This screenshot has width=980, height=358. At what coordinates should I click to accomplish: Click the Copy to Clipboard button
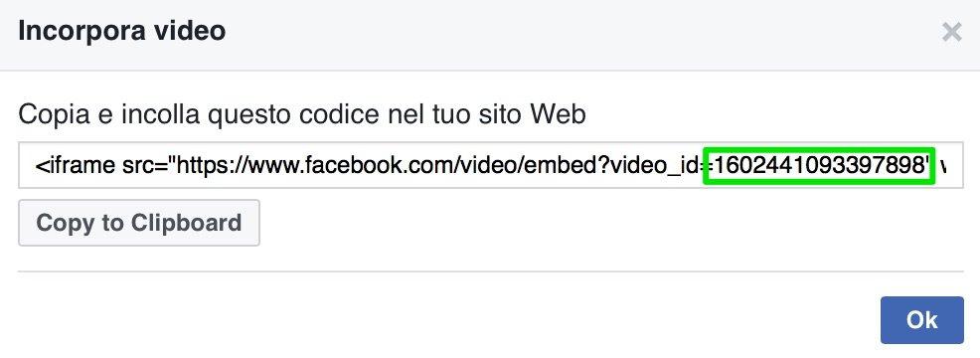[139, 223]
